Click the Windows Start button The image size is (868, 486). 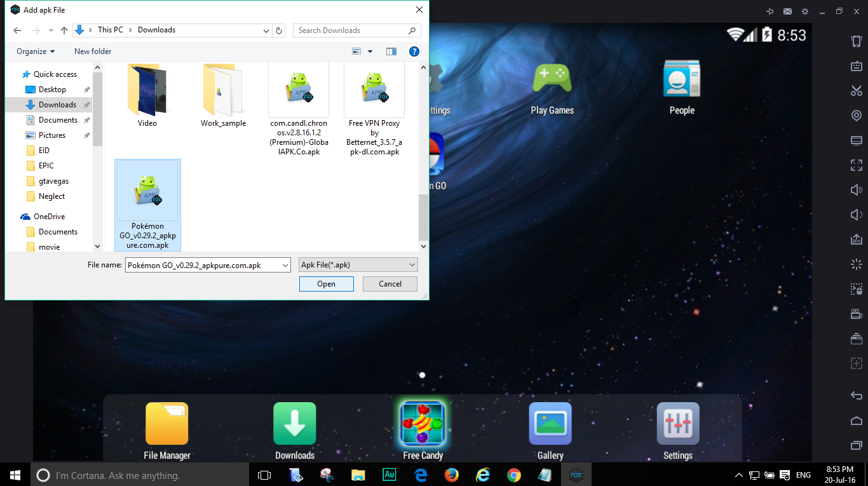pos(15,475)
